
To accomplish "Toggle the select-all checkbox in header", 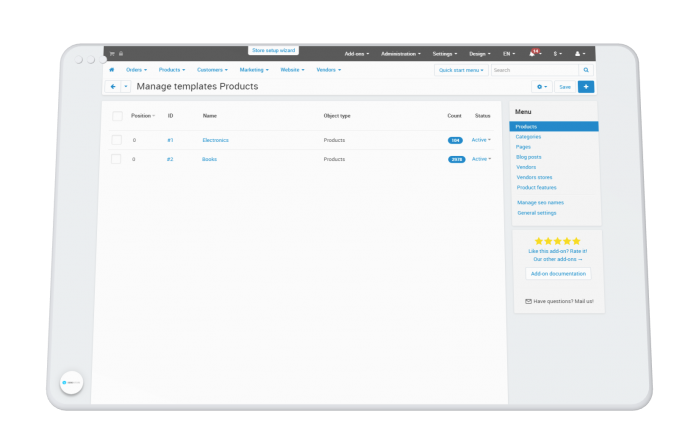I will 117,116.
